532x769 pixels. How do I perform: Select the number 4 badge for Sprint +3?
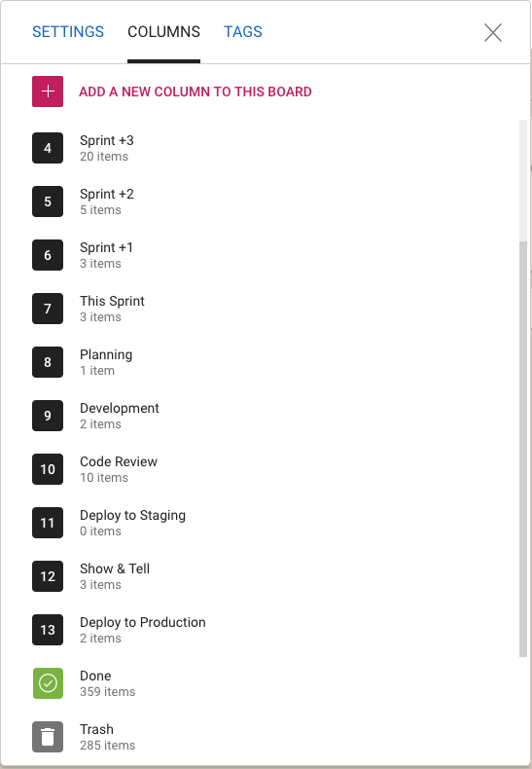tap(48, 148)
